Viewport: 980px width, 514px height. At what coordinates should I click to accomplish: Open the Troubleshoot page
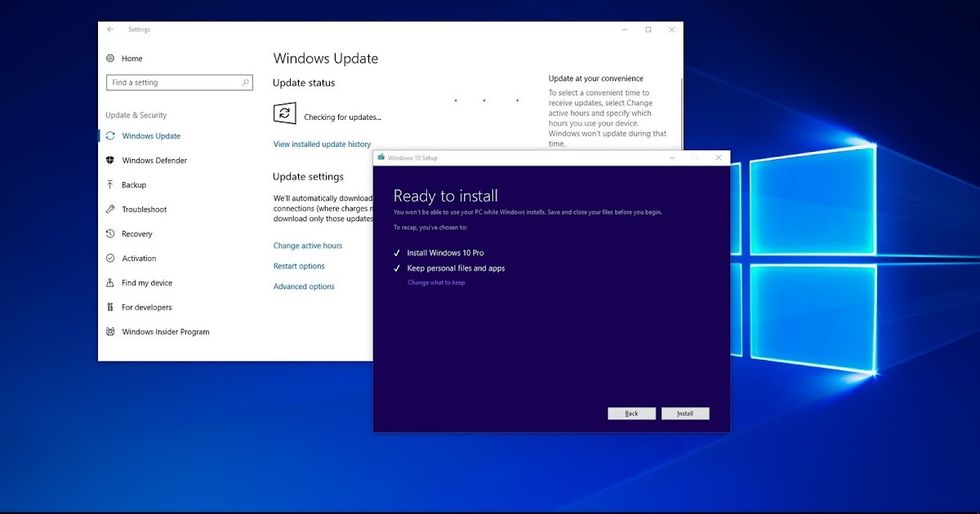pyautogui.click(x=145, y=210)
